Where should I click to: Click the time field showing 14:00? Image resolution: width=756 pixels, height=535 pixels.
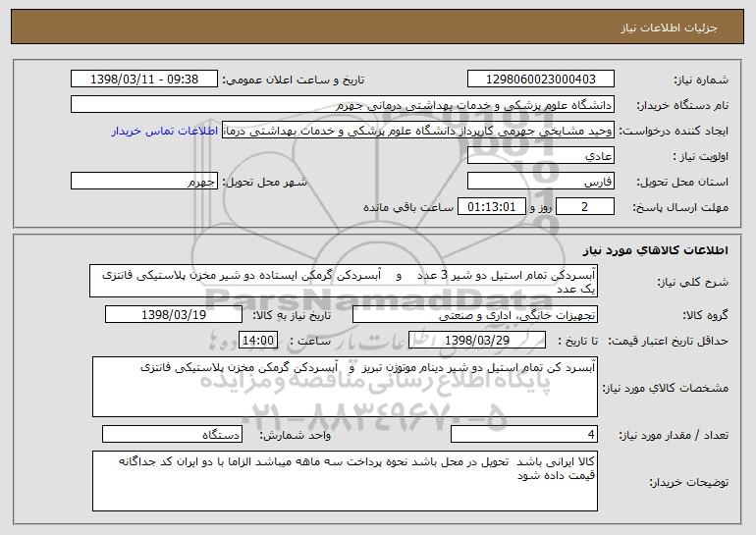click(258, 340)
